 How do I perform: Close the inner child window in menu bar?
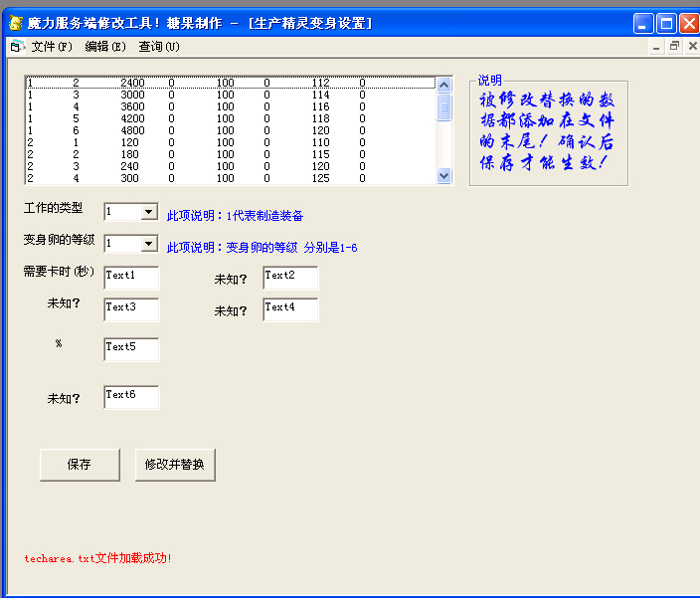pos(691,46)
